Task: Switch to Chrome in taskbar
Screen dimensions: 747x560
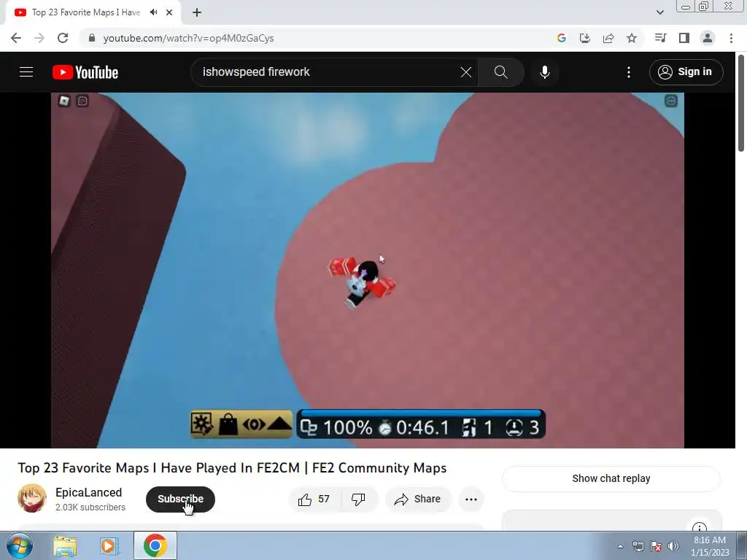Action: click(x=155, y=545)
